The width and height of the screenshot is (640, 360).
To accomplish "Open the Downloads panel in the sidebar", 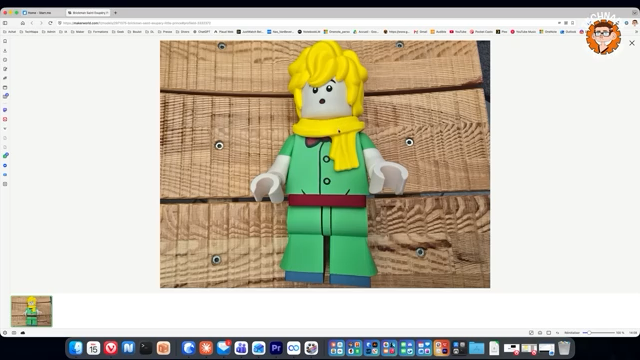I will pyautogui.click(x=5, y=51).
